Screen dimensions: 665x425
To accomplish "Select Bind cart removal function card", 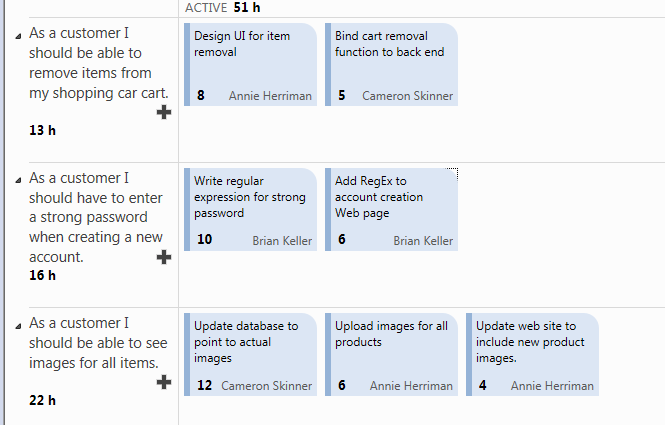I will point(391,64).
